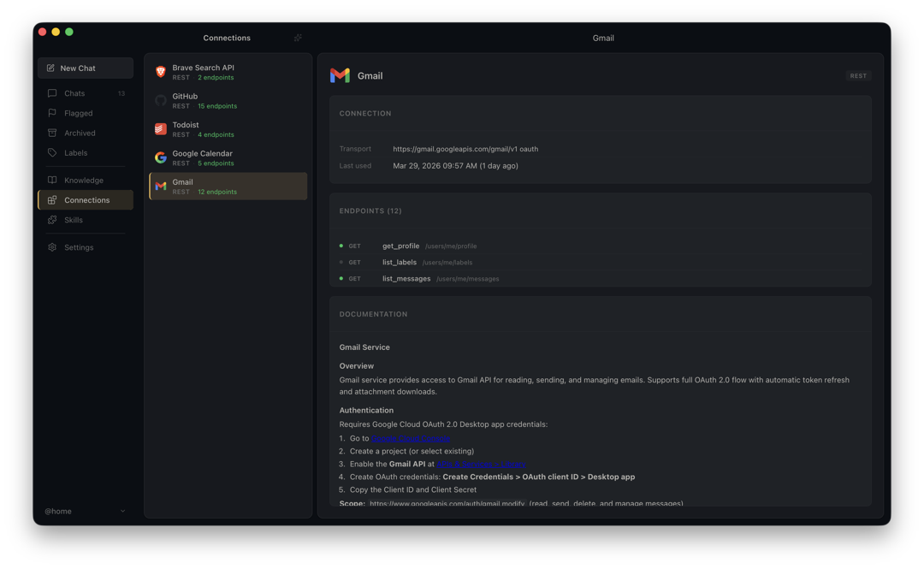
Task: Click the Todoist connection icon
Action: pos(161,129)
